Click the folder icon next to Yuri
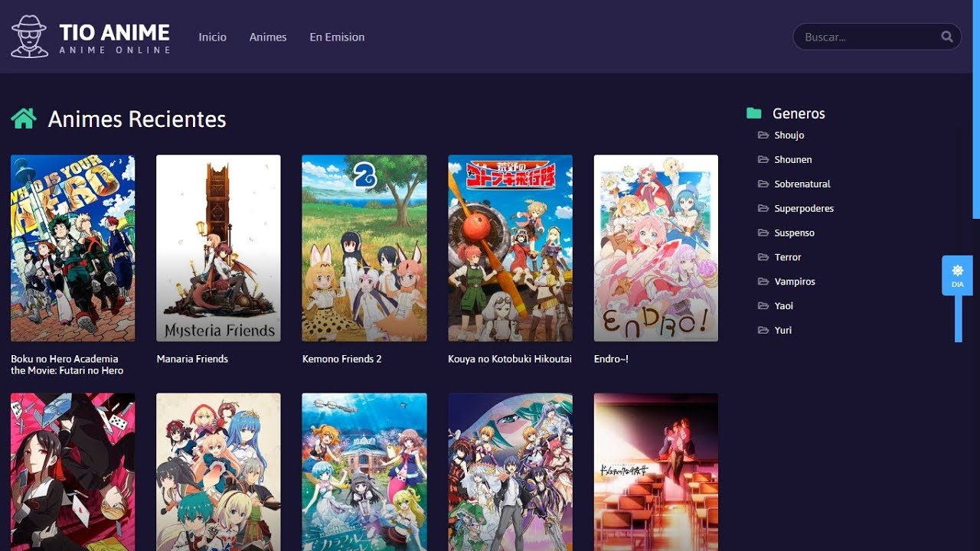The width and height of the screenshot is (980, 551). click(763, 330)
